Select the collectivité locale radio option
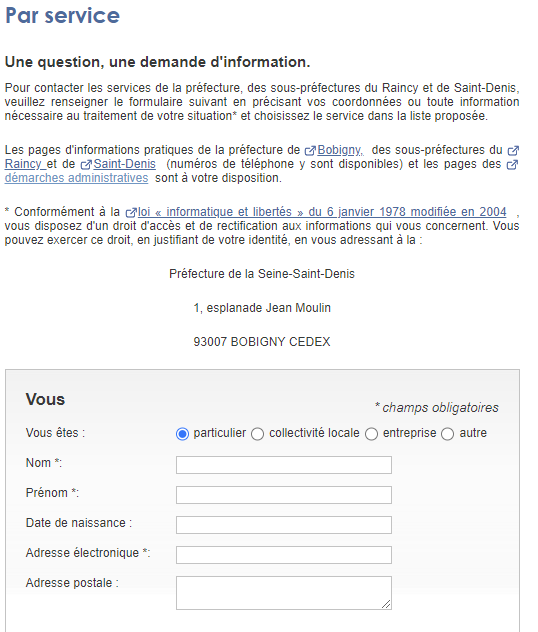This screenshot has height=632, width=538. [x=258, y=434]
